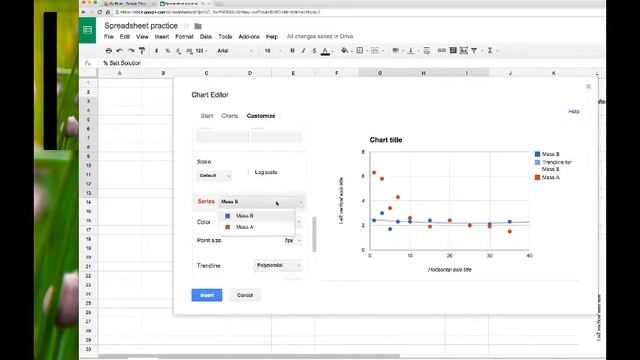Open the Help menu in menu bar
This screenshot has width=640, height=360.
[272, 36]
